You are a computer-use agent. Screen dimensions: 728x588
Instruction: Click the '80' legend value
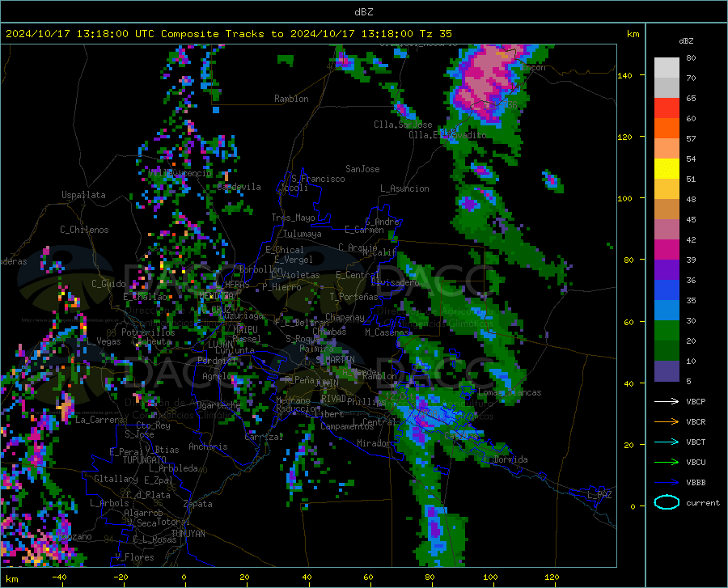(691, 58)
